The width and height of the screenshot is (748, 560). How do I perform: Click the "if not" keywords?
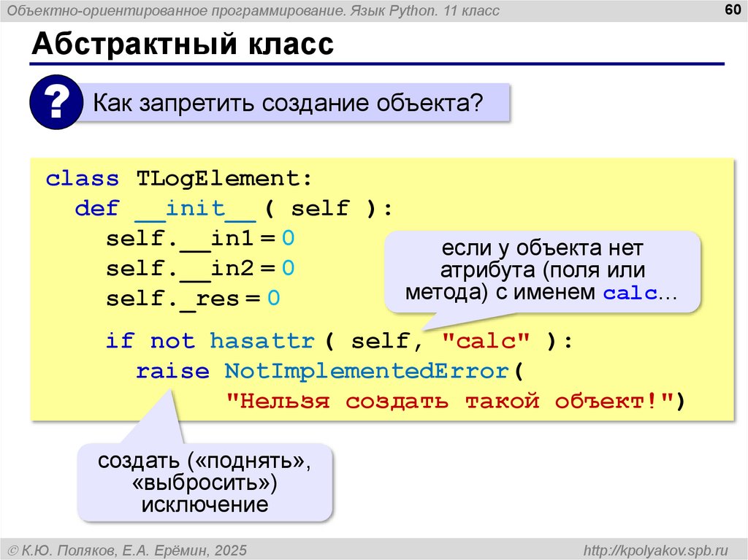pos(150,341)
